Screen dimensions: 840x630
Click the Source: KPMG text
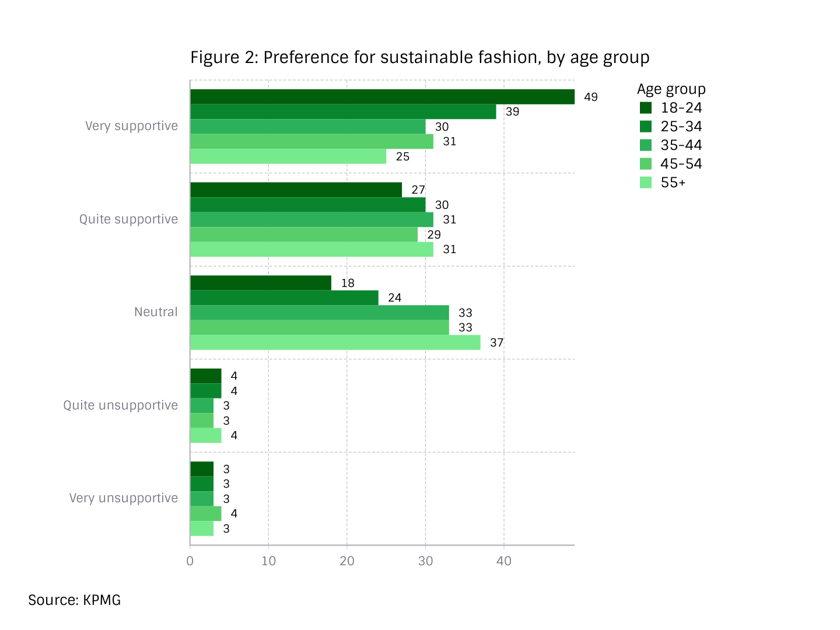click(74, 600)
